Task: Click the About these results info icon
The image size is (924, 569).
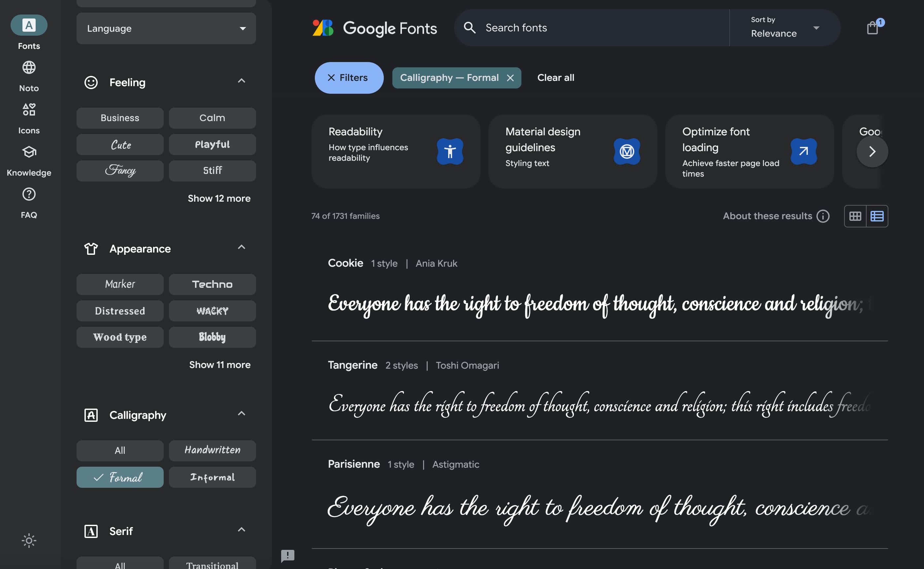Action: [x=823, y=216]
